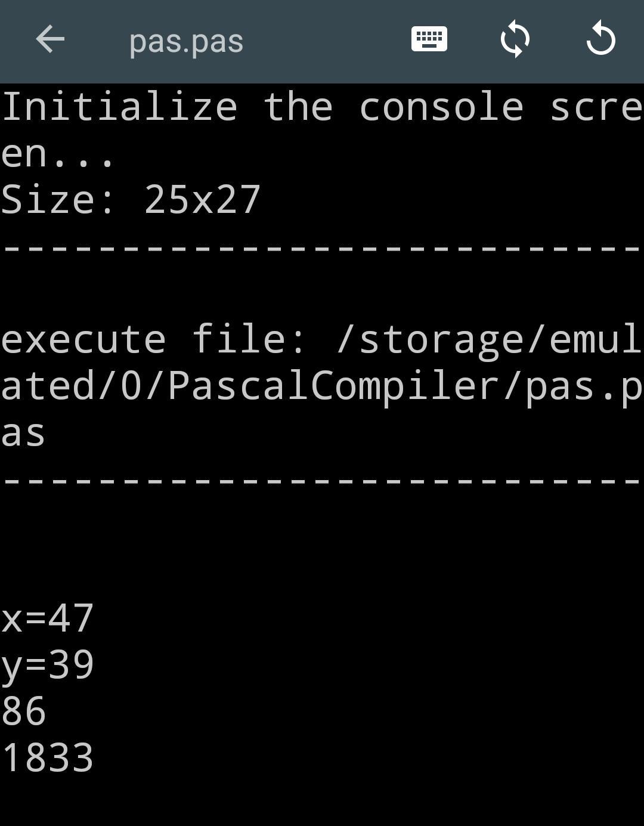
Task: Click the 'Initialize the console' line
Action: [322, 107]
